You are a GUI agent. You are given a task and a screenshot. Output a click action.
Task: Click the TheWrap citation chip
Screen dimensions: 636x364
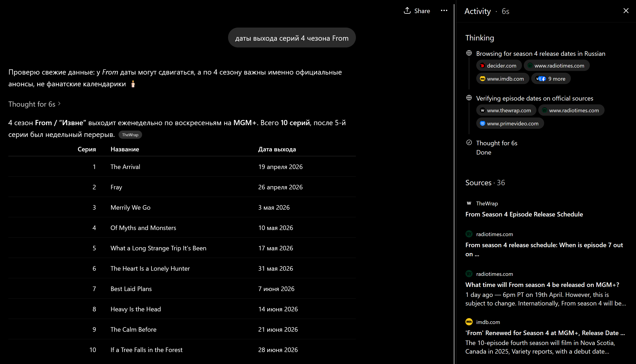[x=130, y=135]
